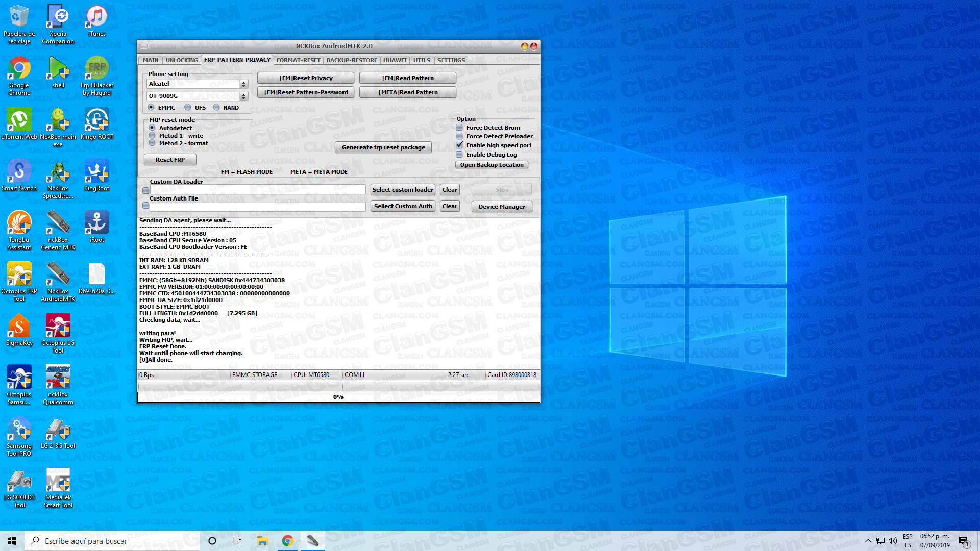The image size is (980, 551).
Task: Open the HUAWEI tab
Action: pos(395,60)
